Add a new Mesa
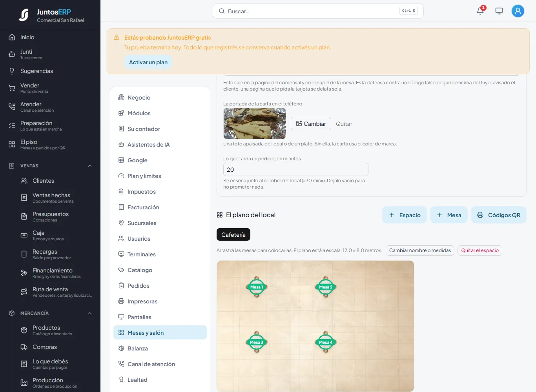Image resolution: width=536 pixels, height=392 pixels. pyautogui.click(x=449, y=215)
